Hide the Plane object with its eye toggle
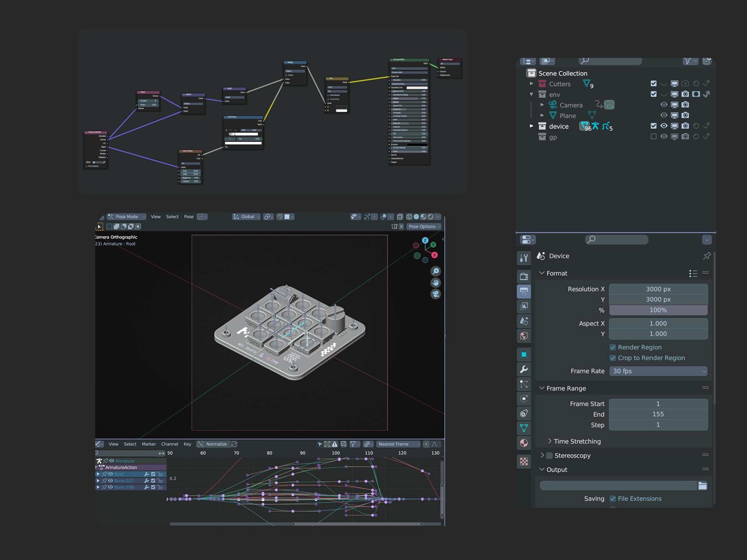 663,115
